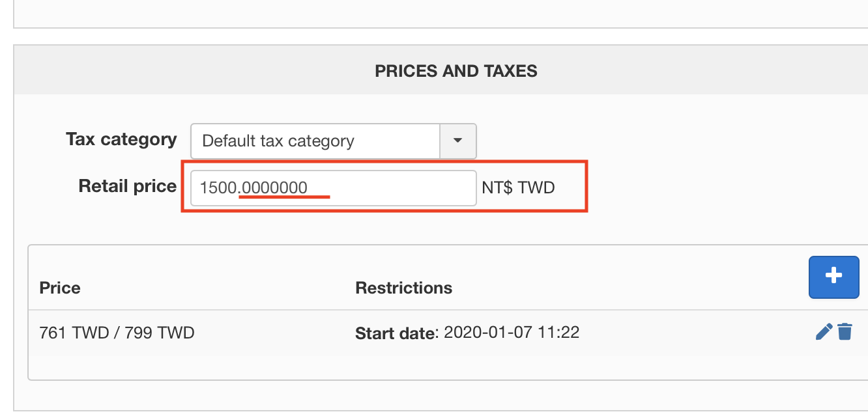Click the PRICES AND TAXES panel header
The image size is (868, 414).
(456, 71)
